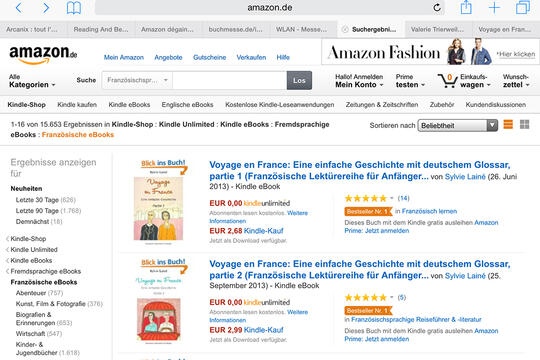Open the Beliebtheit sort dropdown

458,125
